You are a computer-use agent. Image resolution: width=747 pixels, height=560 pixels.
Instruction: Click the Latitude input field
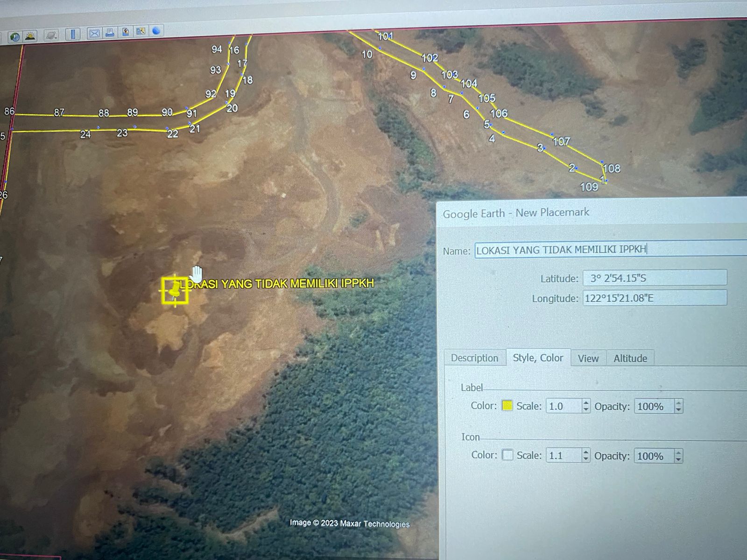click(x=654, y=278)
